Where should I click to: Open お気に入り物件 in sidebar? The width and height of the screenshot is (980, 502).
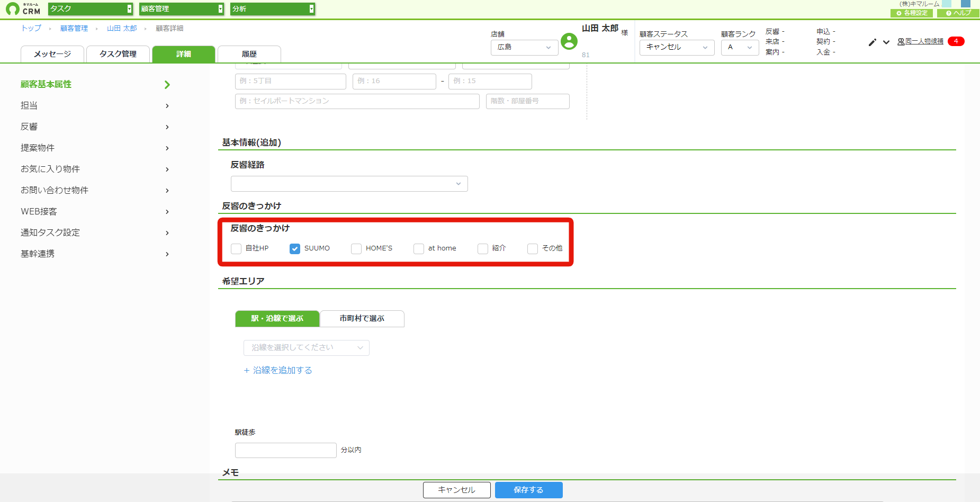coord(50,169)
